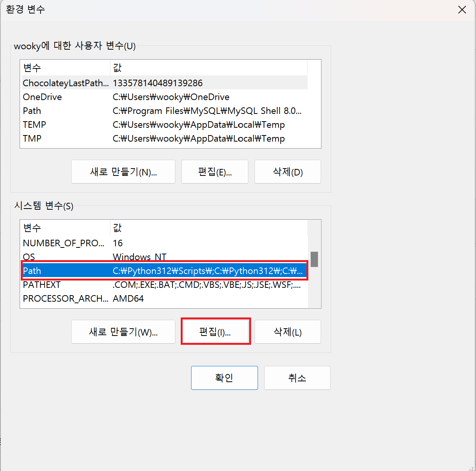Image resolution: width=476 pixels, height=471 pixels.
Task: Click the .COM;.EXE;.BAT value of PATHEXT
Action: pyautogui.click(x=207, y=284)
